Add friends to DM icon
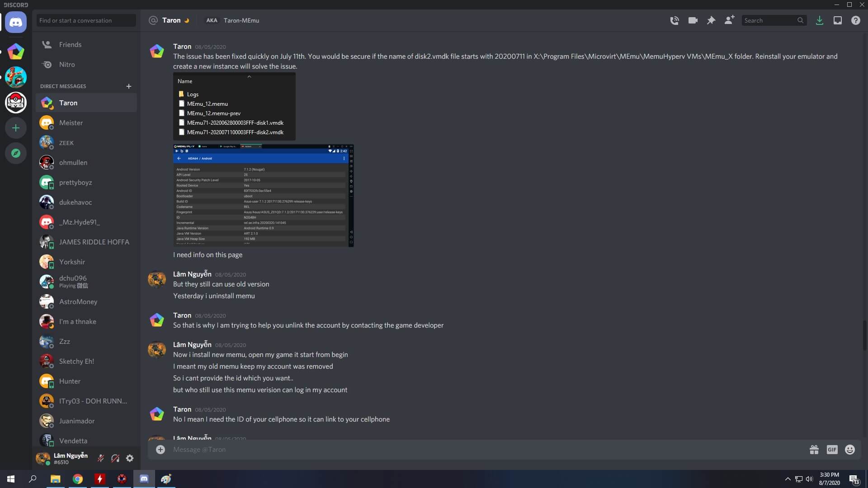 [x=729, y=20]
